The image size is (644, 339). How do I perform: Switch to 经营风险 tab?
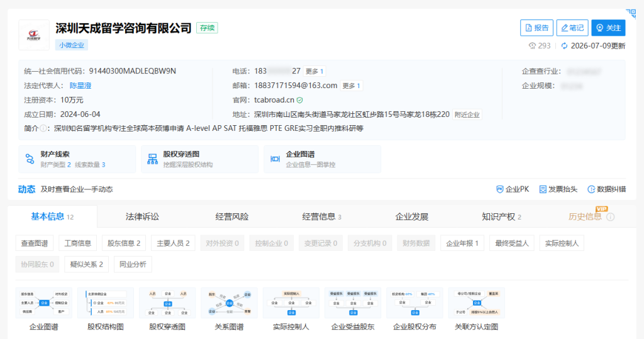click(232, 216)
